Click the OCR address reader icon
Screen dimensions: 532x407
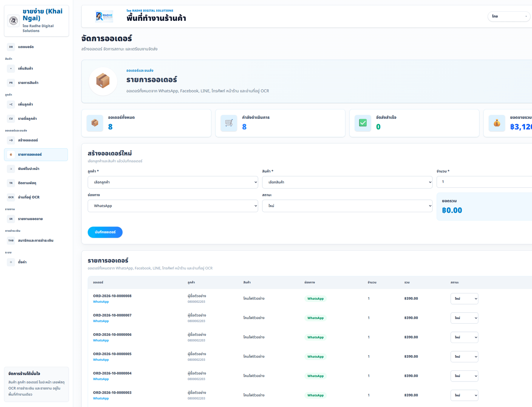pos(11,197)
